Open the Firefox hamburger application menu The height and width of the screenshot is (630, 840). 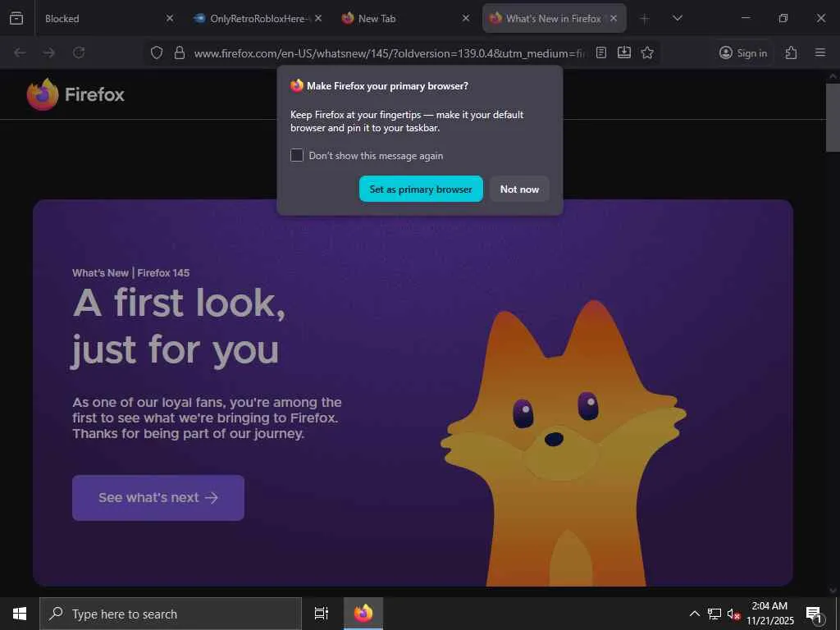point(819,52)
